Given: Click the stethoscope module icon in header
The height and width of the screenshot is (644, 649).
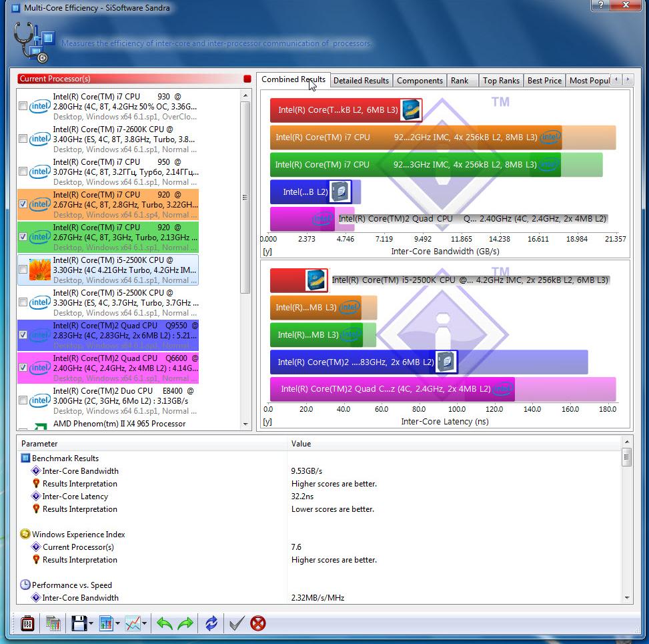Looking at the screenshot, I should click(35, 42).
